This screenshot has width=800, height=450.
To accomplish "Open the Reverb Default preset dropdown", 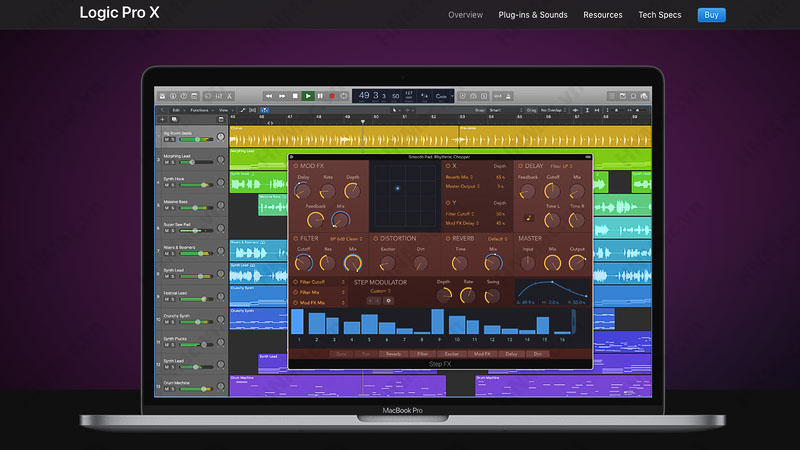I will pyautogui.click(x=497, y=239).
